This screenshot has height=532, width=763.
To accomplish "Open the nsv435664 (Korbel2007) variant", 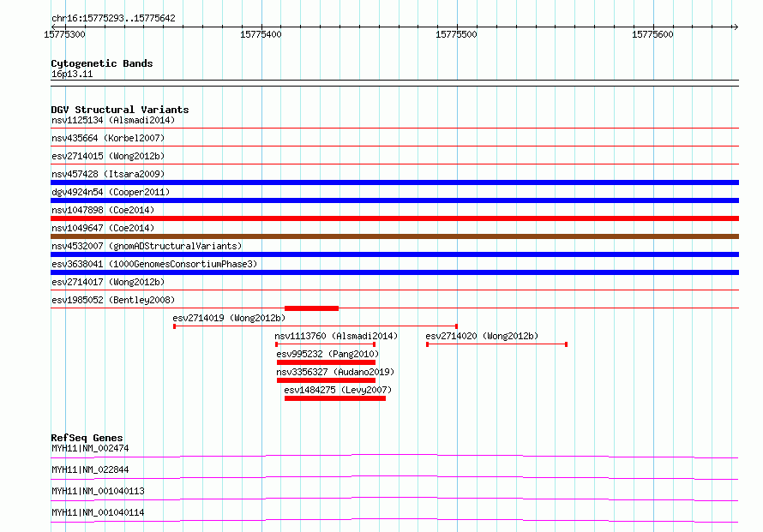I will (108, 138).
